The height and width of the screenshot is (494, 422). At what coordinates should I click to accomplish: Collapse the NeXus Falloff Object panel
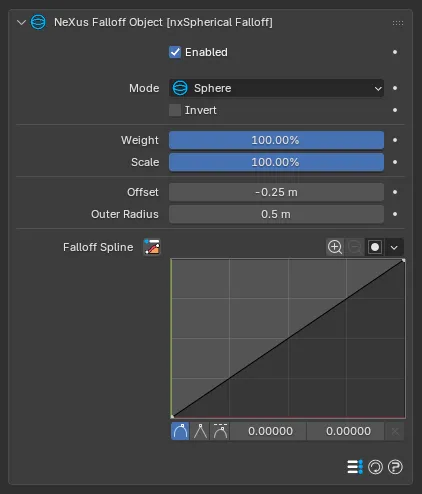tap(21, 23)
